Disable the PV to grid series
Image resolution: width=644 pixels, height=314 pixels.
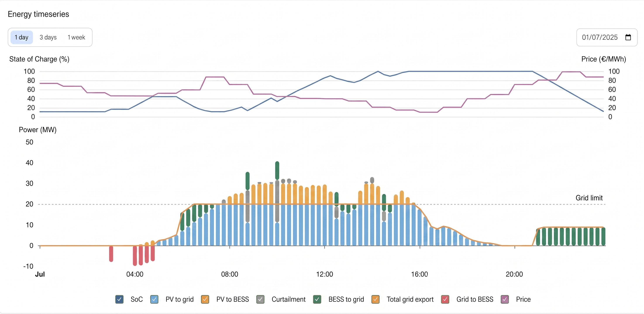154,299
